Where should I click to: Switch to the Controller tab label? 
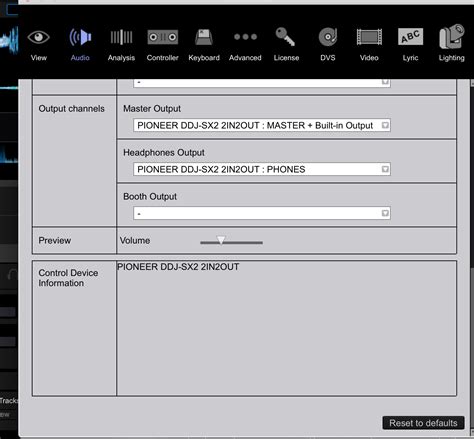[163, 58]
